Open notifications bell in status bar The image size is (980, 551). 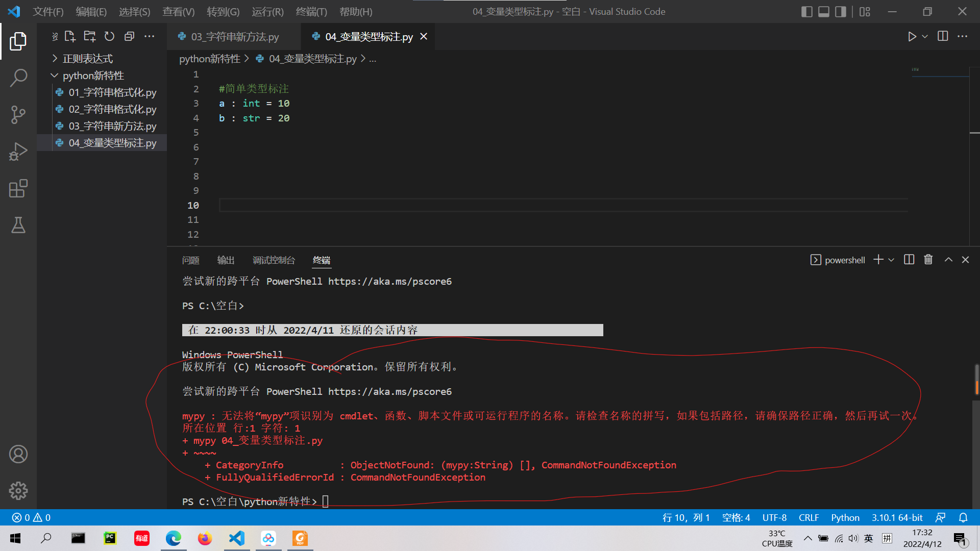point(963,517)
